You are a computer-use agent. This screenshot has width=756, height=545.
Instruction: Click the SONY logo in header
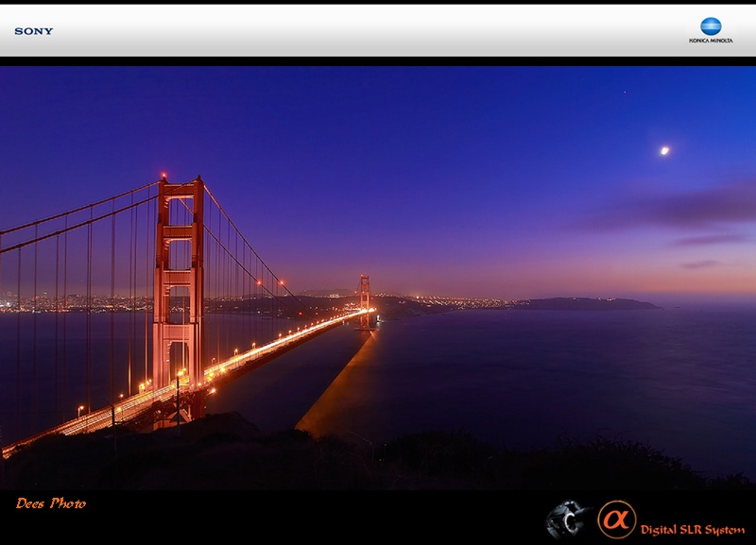coord(34,31)
